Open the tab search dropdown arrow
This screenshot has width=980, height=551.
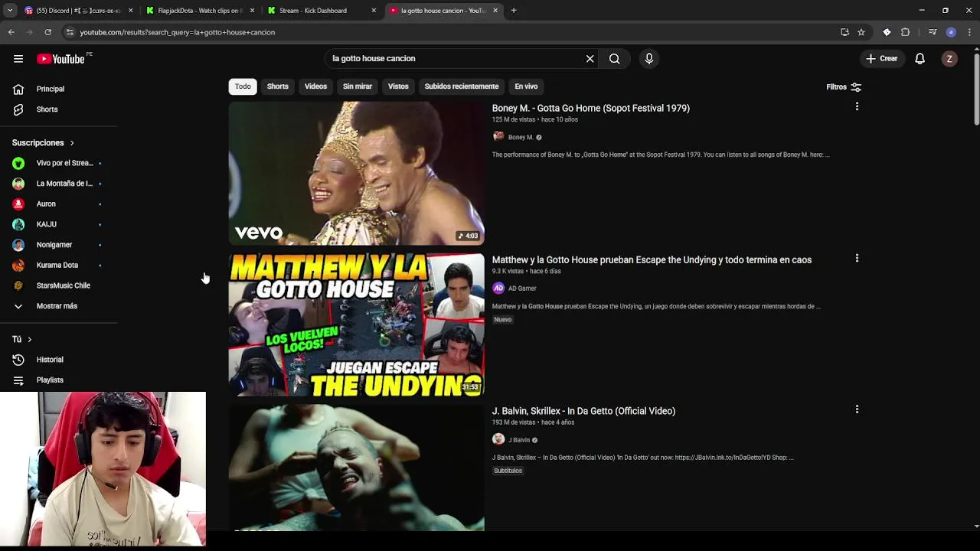10,11
